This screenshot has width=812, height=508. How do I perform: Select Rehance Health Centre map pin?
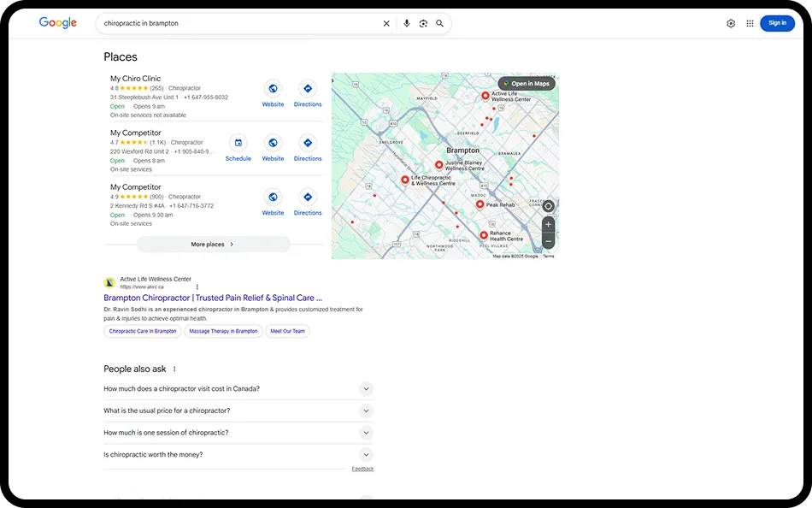pyautogui.click(x=484, y=235)
